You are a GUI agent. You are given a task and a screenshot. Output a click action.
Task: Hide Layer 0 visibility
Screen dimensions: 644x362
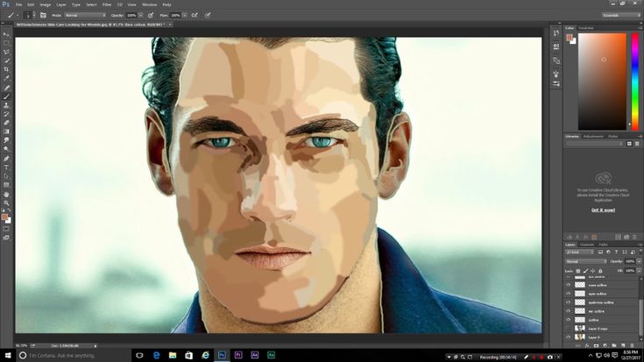569,337
